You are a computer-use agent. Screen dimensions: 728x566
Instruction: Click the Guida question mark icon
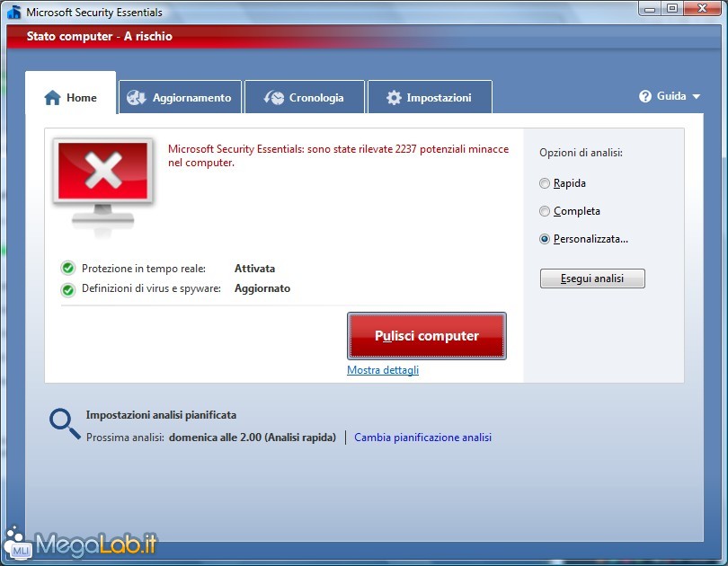[645, 96]
